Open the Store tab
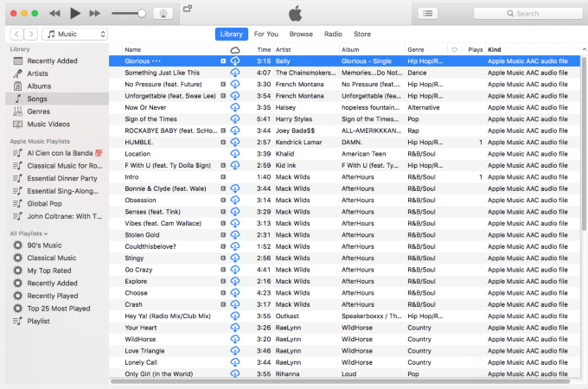 point(362,34)
